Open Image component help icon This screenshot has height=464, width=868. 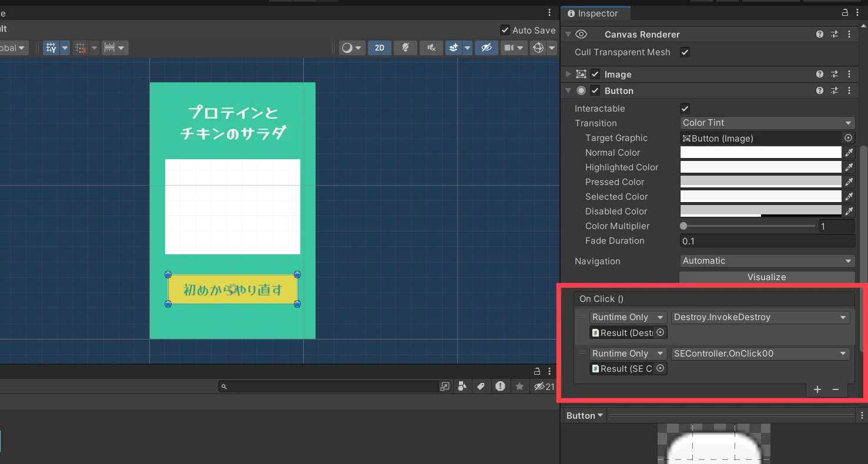point(820,75)
